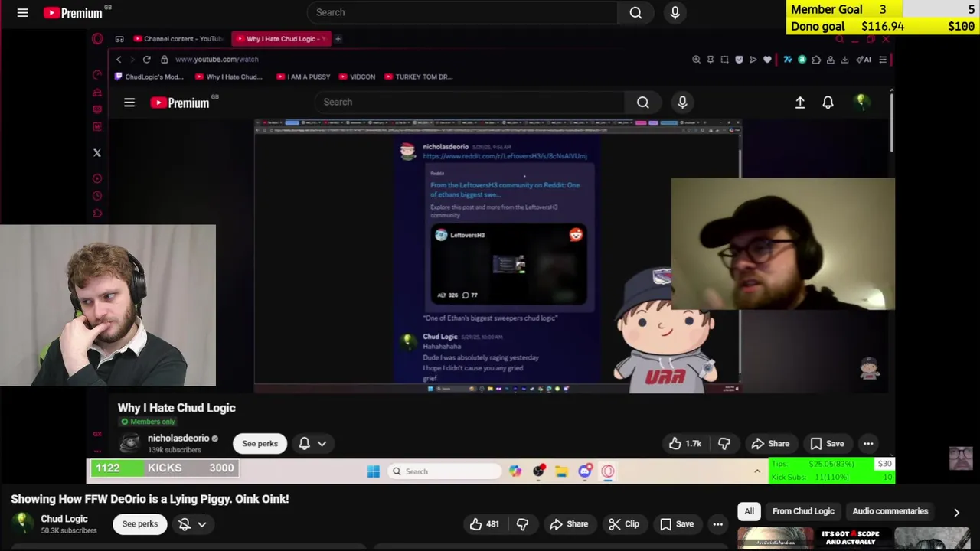
Task: See perks for the Chud Logic channel
Action: 140,524
